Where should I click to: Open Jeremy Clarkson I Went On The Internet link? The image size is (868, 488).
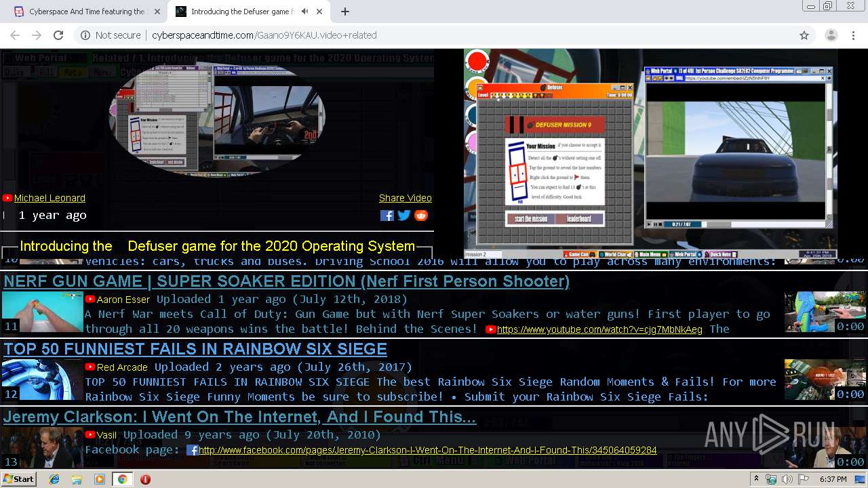[x=240, y=417]
